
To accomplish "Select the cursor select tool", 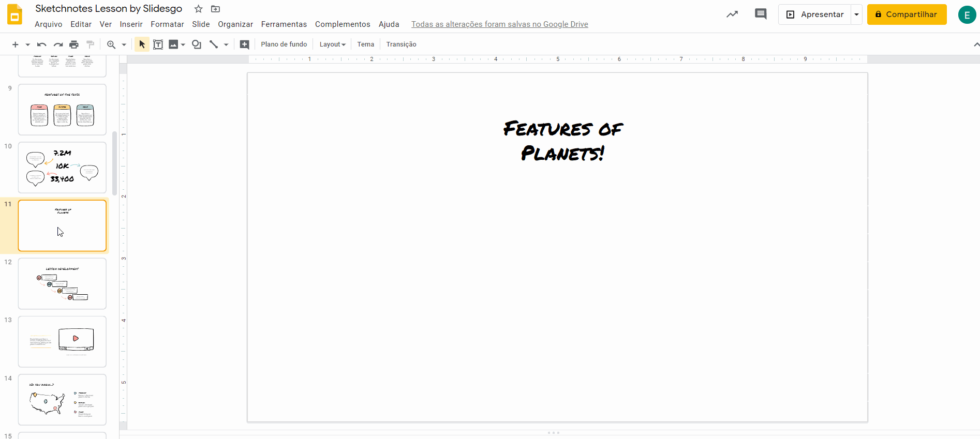I will click(142, 44).
